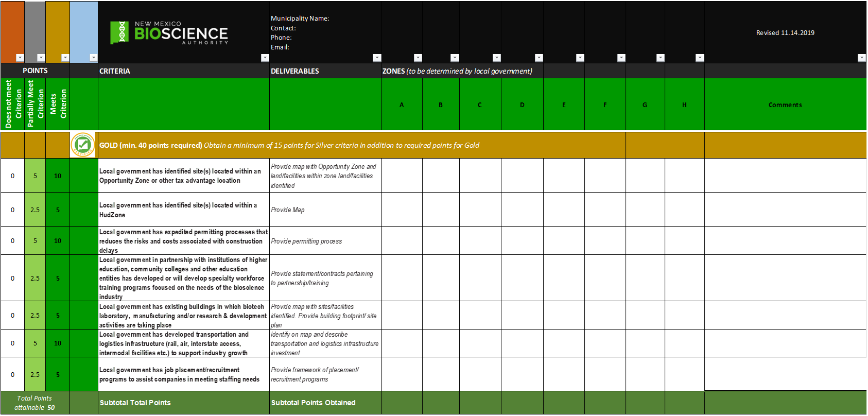Select the 'Subtotal Points Obtained' cell
The height and width of the screenshot is (416, 868).
[325, 403]
